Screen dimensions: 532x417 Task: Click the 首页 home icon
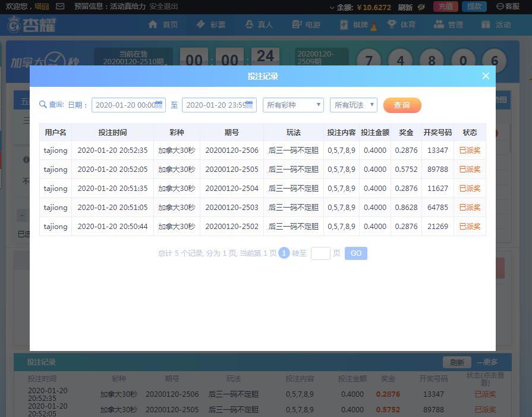point(153,24)
